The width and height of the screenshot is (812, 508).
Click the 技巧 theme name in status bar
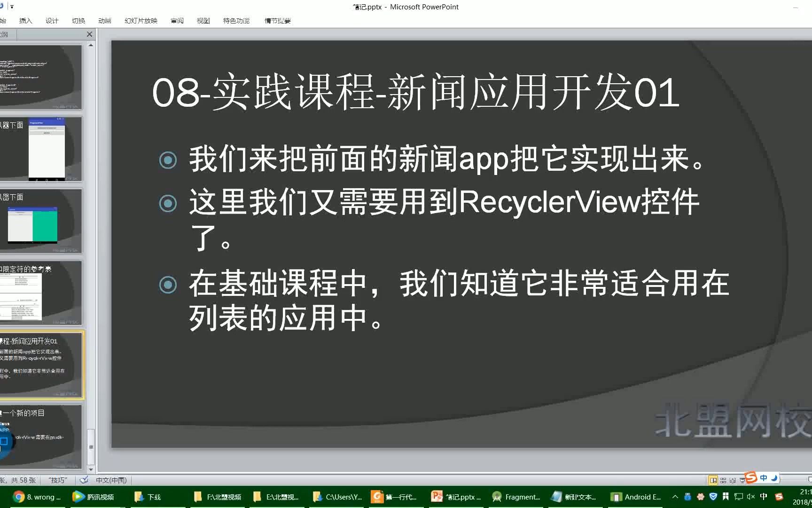coord(58,480)
